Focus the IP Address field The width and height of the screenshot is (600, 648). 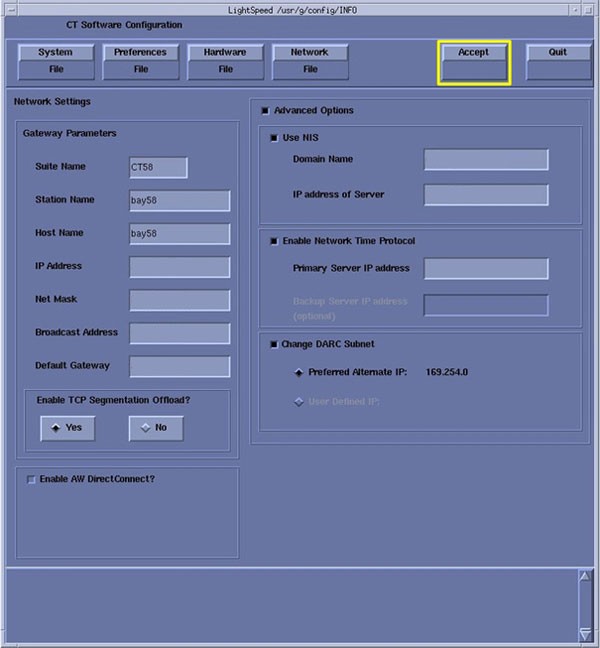[179, 267]
